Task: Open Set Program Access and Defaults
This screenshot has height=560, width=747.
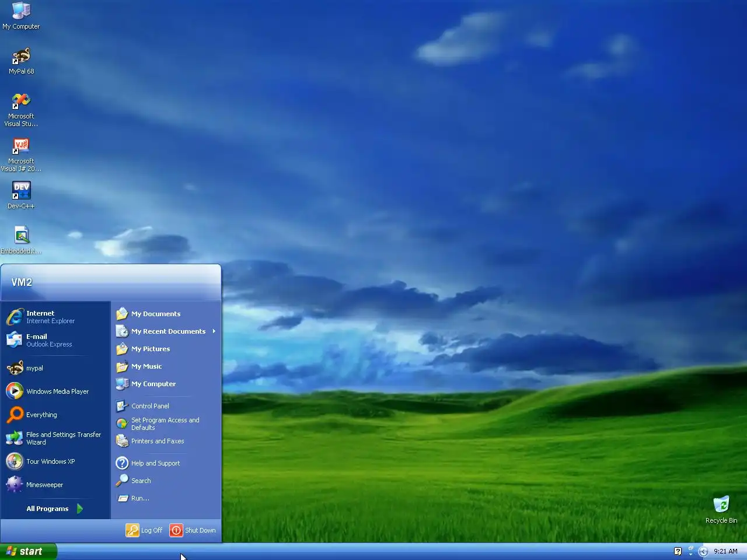Action: click(x=166, y=423)
